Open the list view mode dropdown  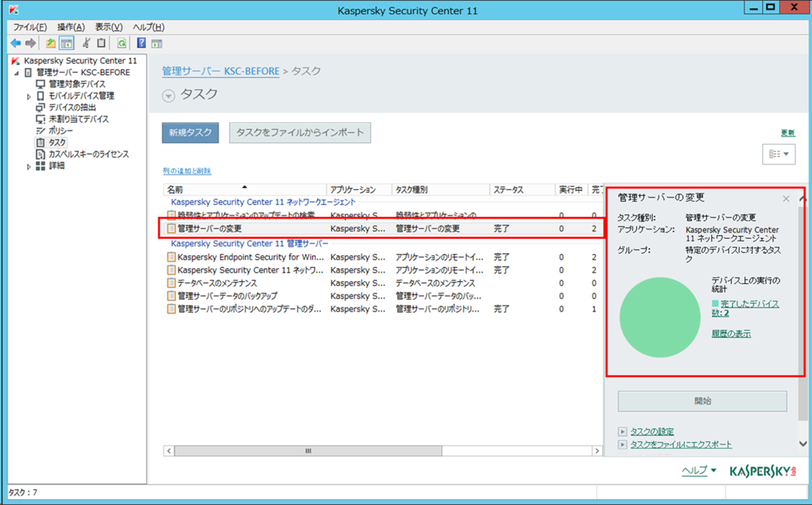click(x=778, y=154)
